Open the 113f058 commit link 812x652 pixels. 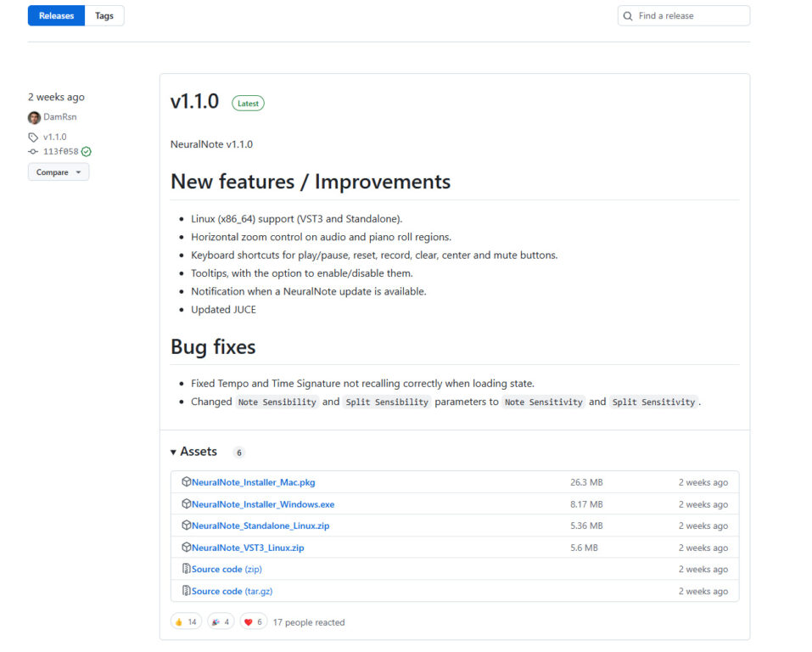tap(60, 152)
